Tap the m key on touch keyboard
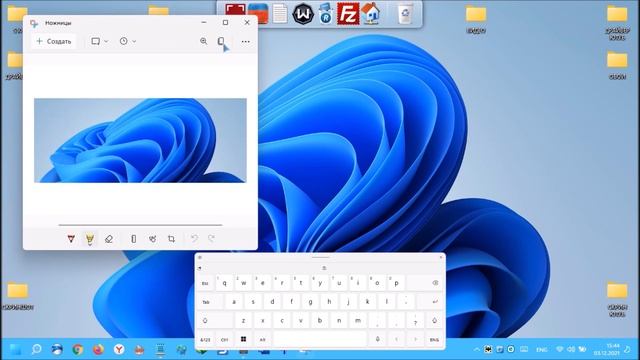 358,320
